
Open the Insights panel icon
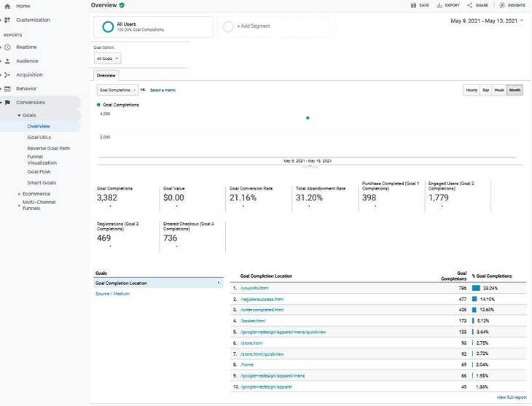(502, 5)
